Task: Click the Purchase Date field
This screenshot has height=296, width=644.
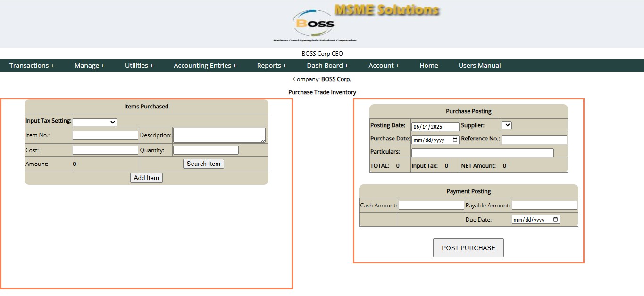Action: click(x=435, y=140)
